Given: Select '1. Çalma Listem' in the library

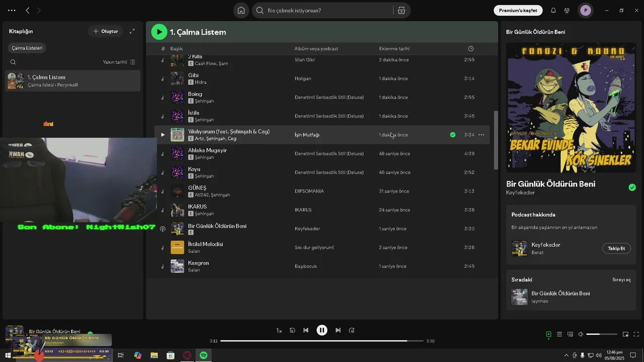Looking at the screenshot, I should [x=73, y=80].
